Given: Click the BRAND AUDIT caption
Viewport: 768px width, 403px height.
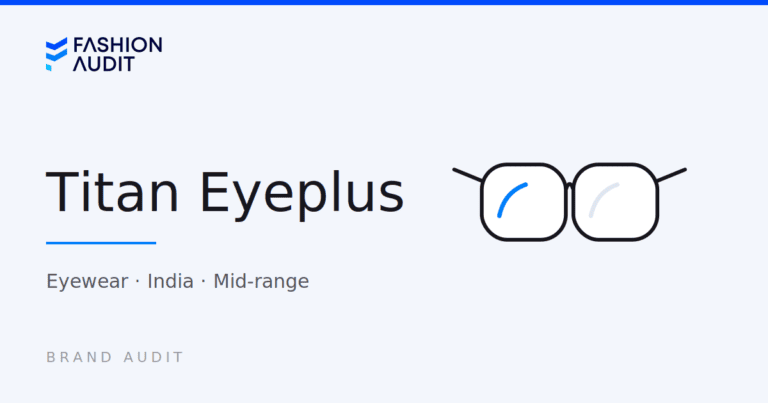Looking at the screenshot, I should 115,357.
